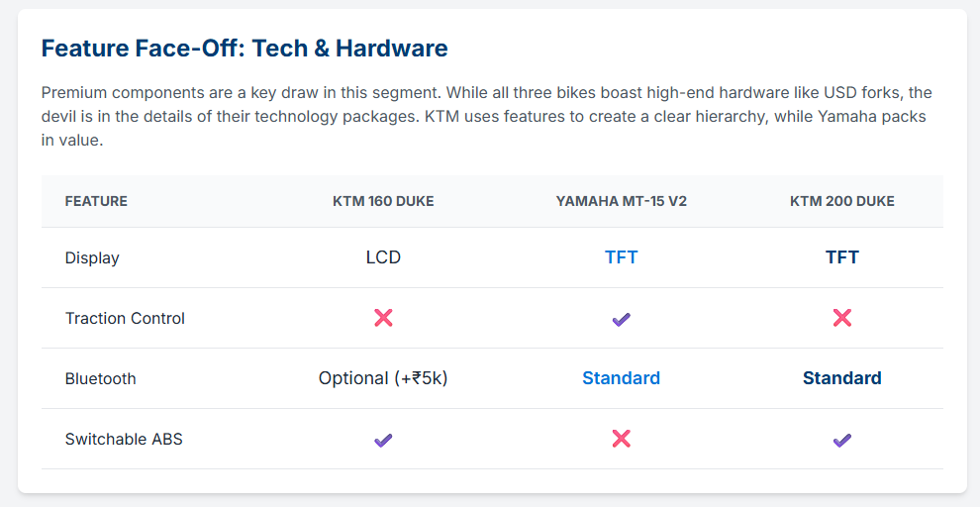Click the LCD value for KTM 160 Duke
The image size is (980, 507).
pyautogui.click(x=383, y=257)
